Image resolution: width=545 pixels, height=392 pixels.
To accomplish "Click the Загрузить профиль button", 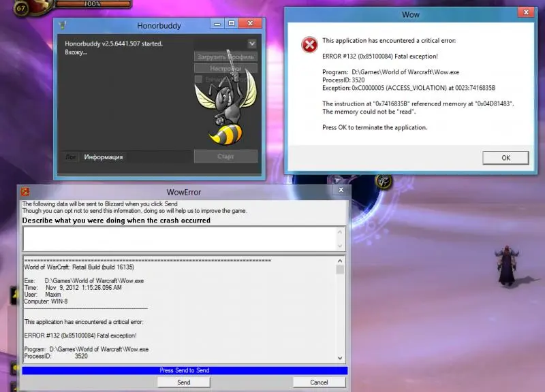I will tap(225, 56).
